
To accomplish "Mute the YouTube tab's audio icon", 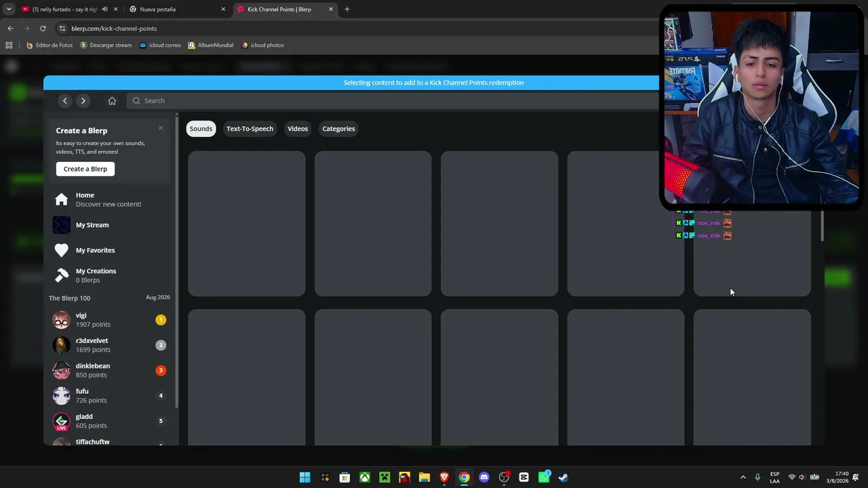I will [104, 9].
